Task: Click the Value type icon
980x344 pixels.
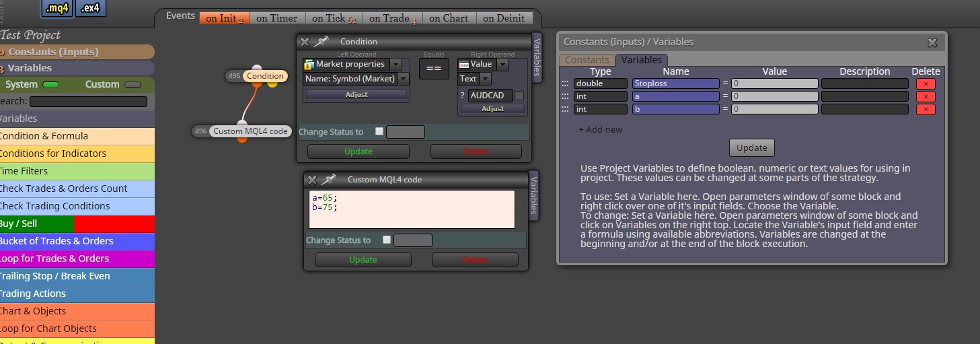Action: 463,64
